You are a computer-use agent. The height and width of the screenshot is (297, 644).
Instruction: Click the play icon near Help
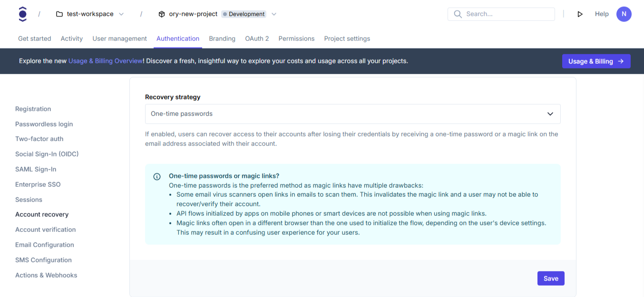point(580,14)
